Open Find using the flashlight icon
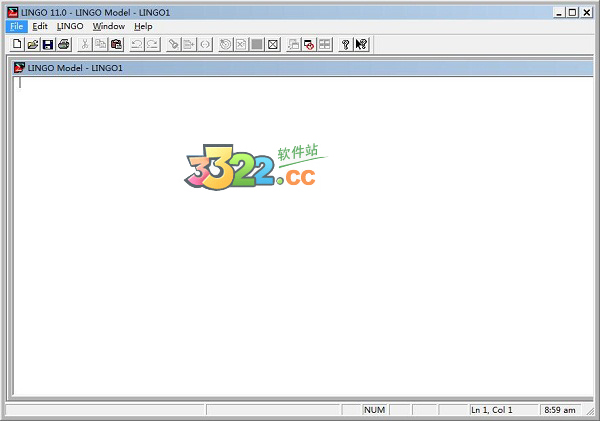The width and height of the screenshot is (600, 421). 173,44
